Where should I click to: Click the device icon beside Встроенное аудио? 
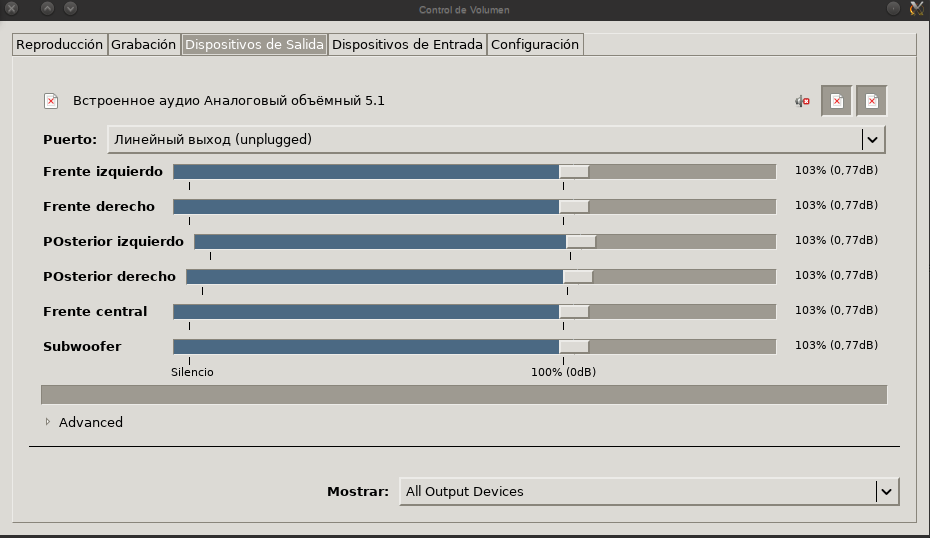click(51, 101)
